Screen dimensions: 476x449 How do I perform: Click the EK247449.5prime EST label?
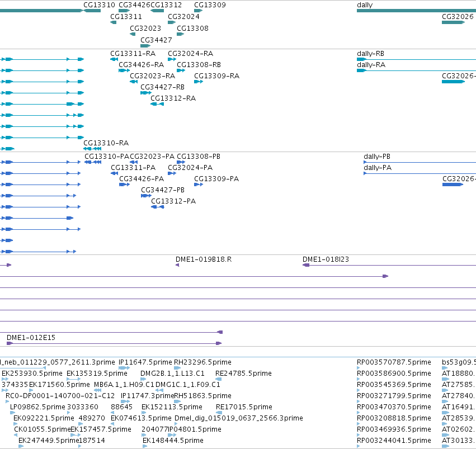click(x=49, y=441)
